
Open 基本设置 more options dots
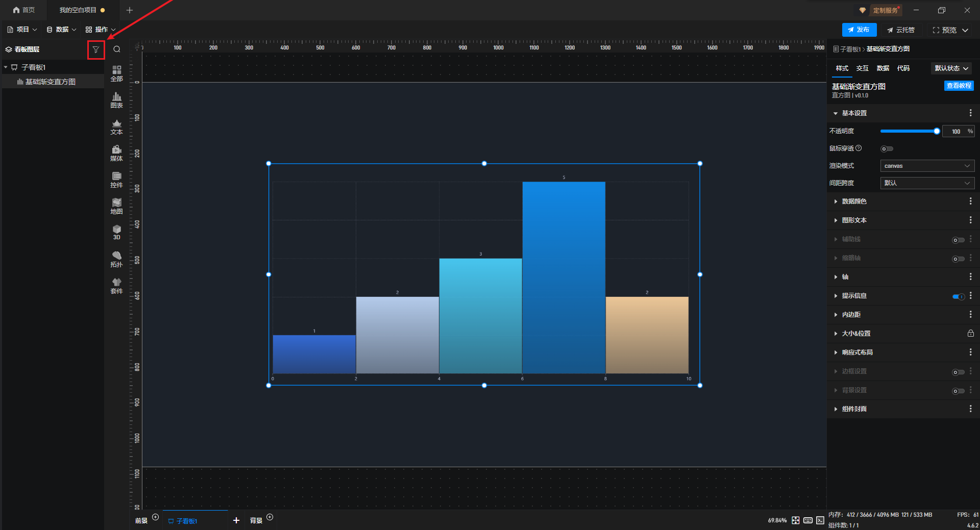(x=970, y=113)
